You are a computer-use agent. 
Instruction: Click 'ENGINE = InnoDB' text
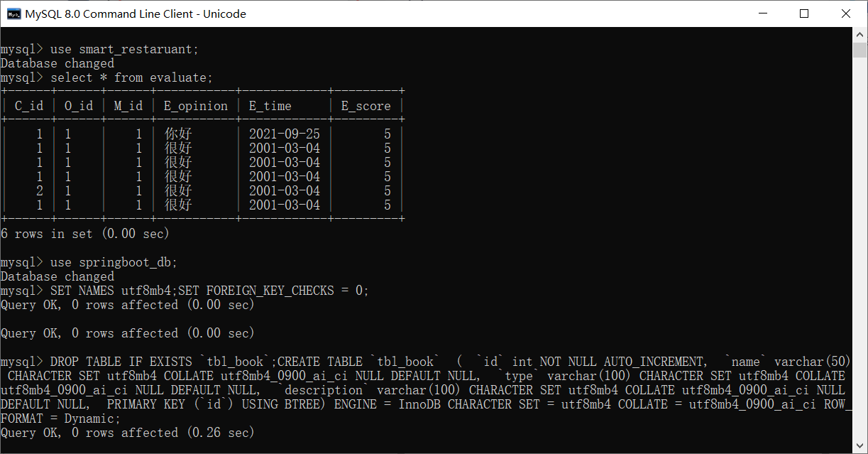click(x=388, y=404)
